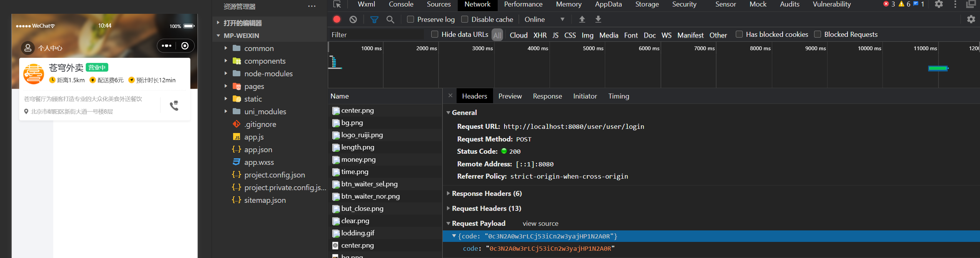Open the Online throttling dropdown

(x=544, y=19)
